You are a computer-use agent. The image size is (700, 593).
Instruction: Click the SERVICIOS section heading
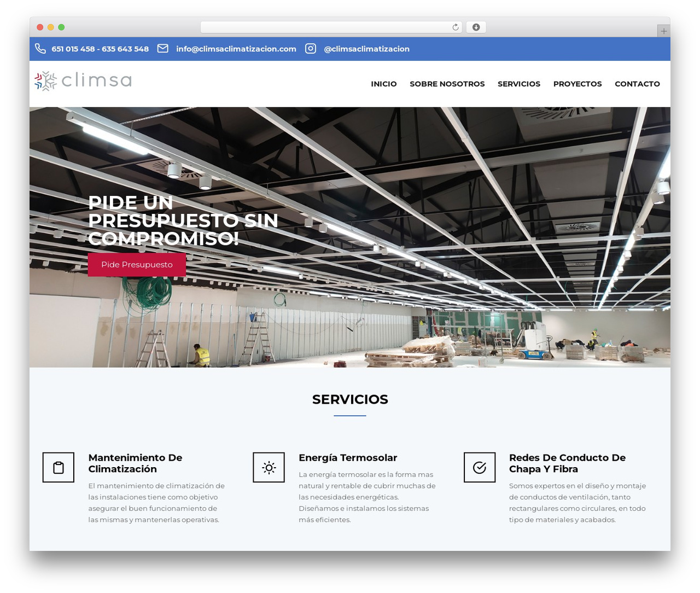[x=350, y=399]
